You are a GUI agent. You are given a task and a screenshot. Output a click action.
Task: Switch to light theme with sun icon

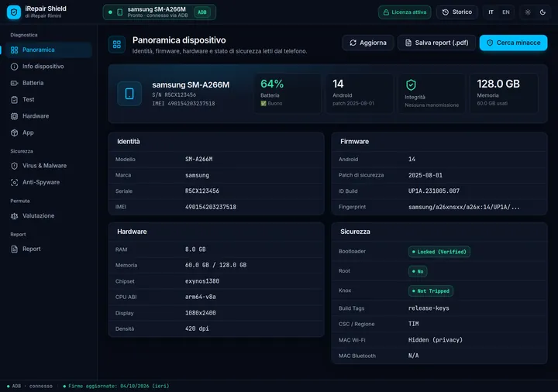[x=528, y=12]
